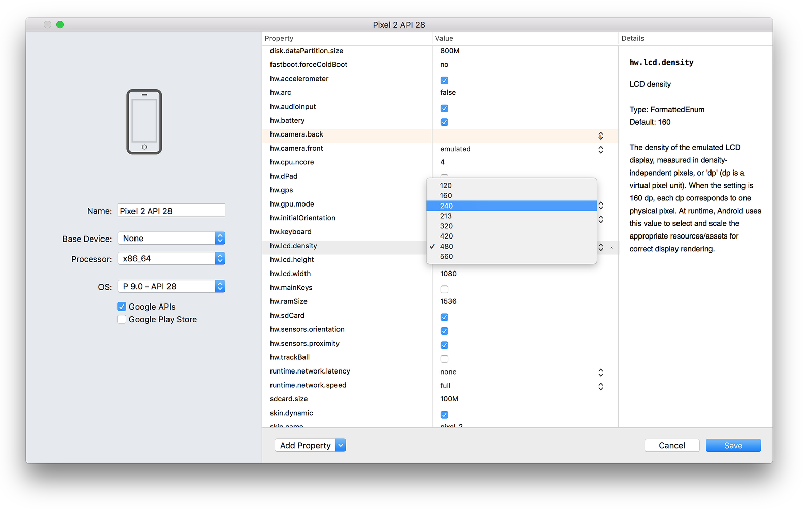Click the small x next to hw.lcd.density
This screenshot has height=509, width=812.
point(611,248)
